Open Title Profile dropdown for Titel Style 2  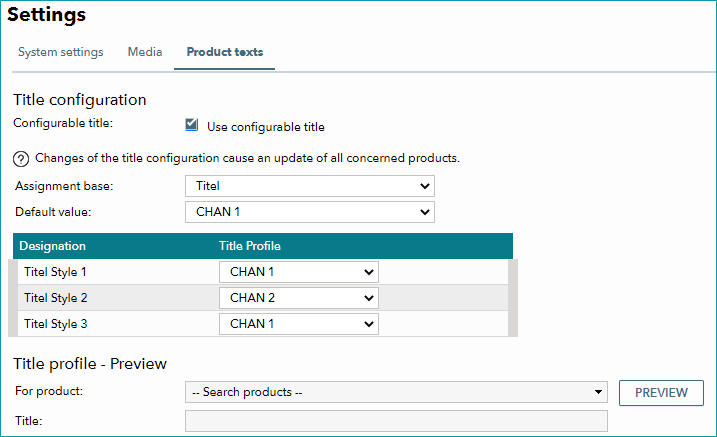299,298
